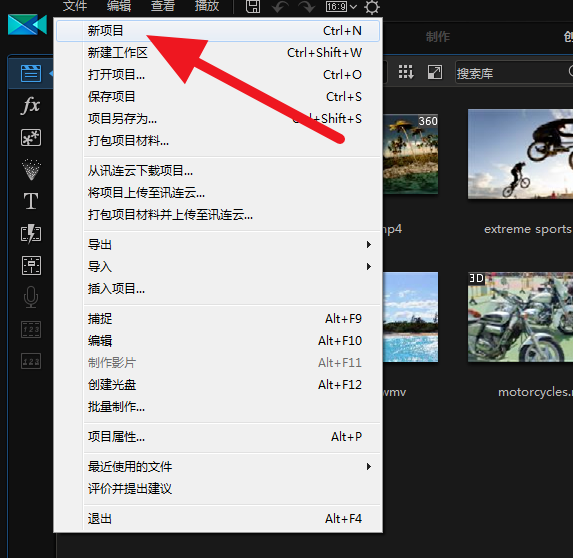
Task: Open the Transition Room lightning icon
Action: [x=31, y=233]
